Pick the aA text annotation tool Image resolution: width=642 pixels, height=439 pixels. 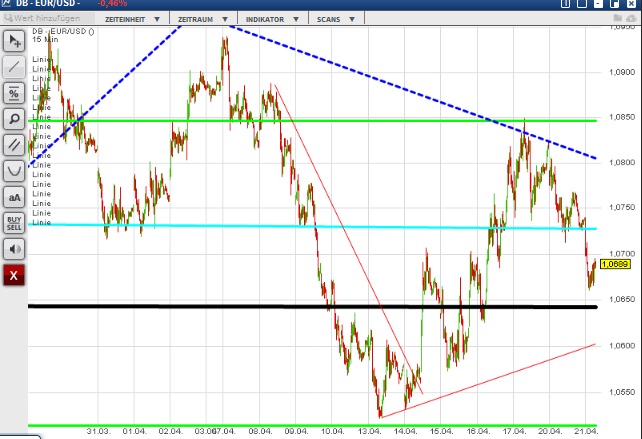14,197
